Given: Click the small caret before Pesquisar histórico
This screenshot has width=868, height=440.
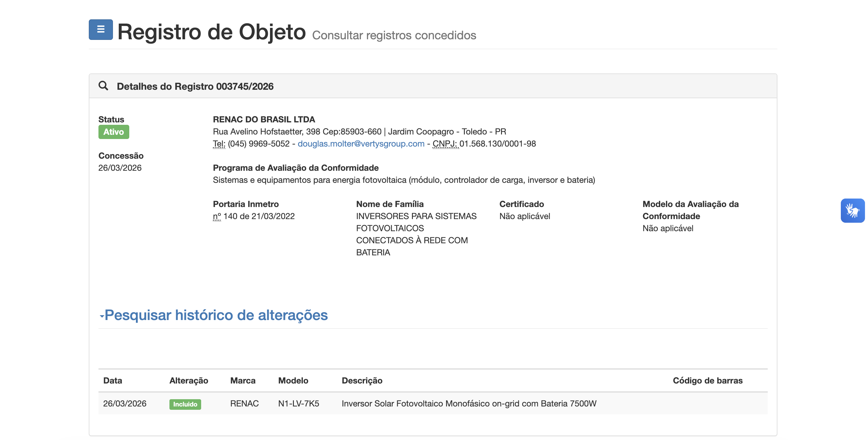Looking at the screenshot, I should [101, 316].
